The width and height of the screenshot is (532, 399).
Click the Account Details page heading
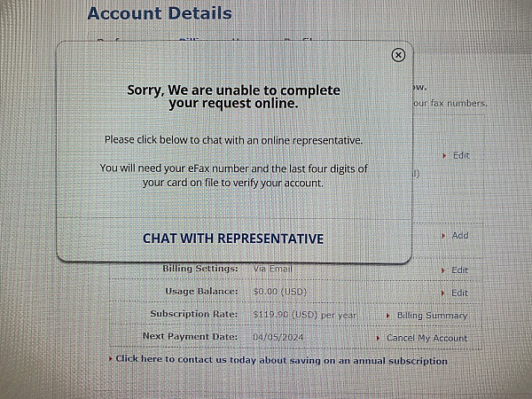pos(160,13)
